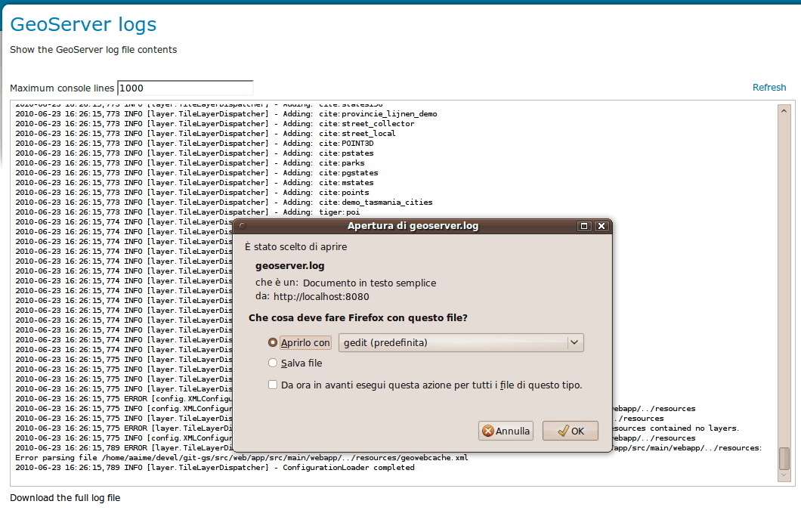Click the 'geoserver.log' filename in dialog
Image resolution: width=801 pixels, height=532 pixels.
(289, 266)
